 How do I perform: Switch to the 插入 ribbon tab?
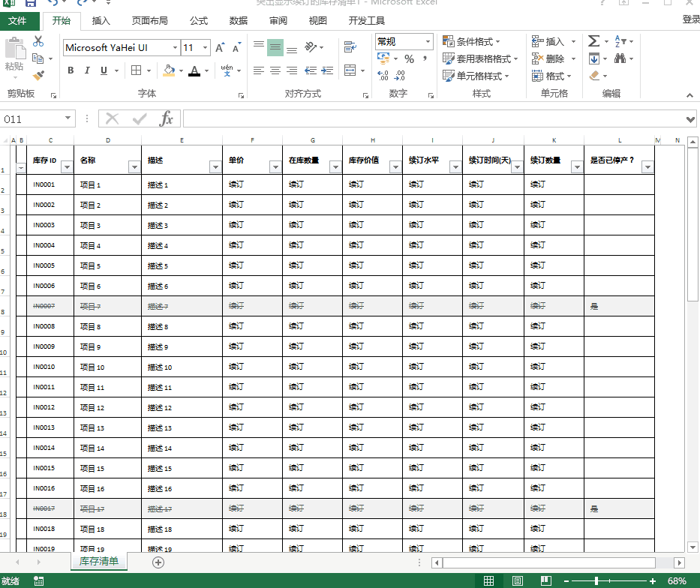coord(101,21)
